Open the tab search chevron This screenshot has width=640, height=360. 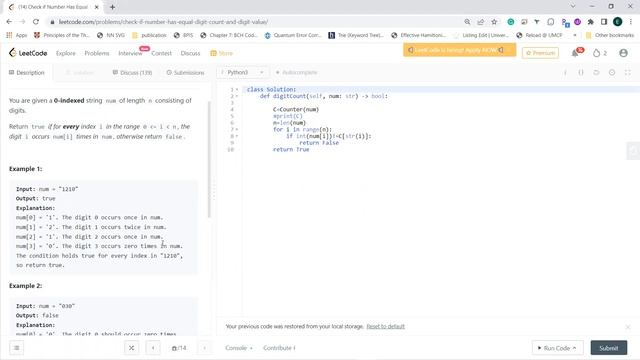coord(573,7)
